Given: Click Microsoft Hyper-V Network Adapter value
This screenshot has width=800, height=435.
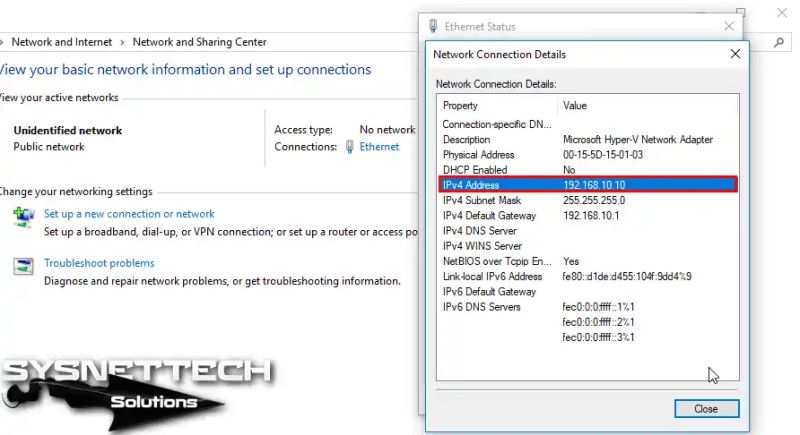Looking at the screenshot, I should click(638, 139).
